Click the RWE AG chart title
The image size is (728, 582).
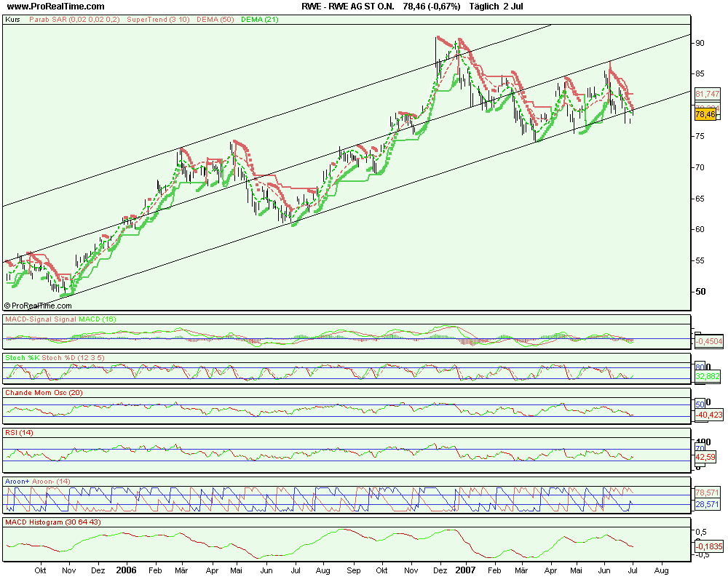pos(411,7)
